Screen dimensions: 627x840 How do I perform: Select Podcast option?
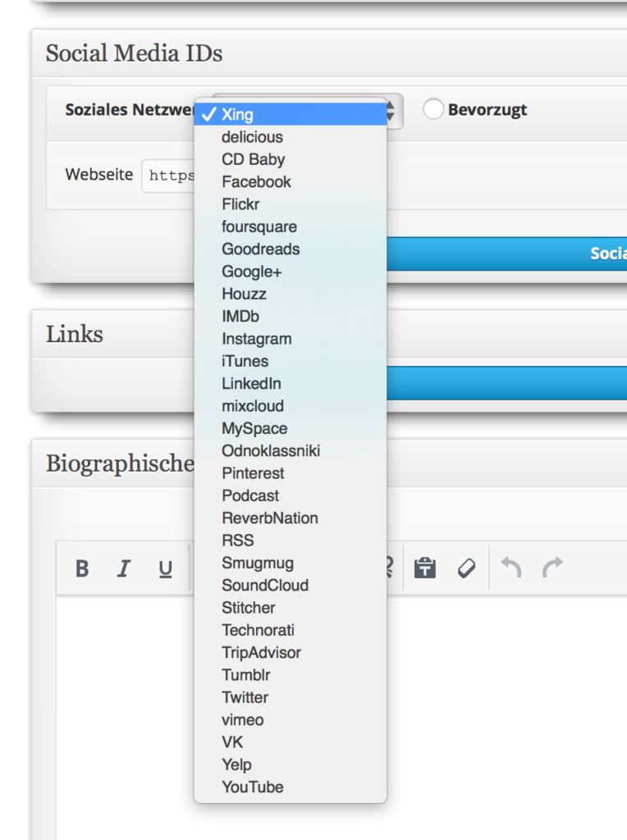click(x=290, y=495)
